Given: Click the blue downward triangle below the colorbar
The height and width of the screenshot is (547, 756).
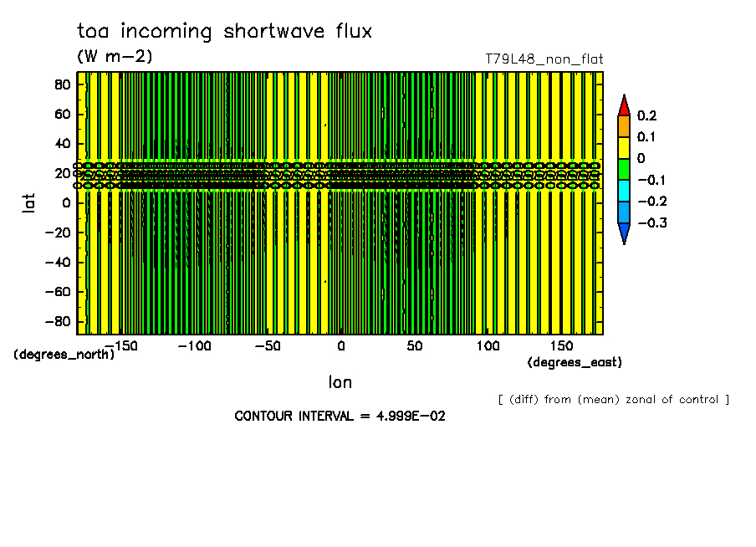Looking at the screenshot, I should [623, 233].
